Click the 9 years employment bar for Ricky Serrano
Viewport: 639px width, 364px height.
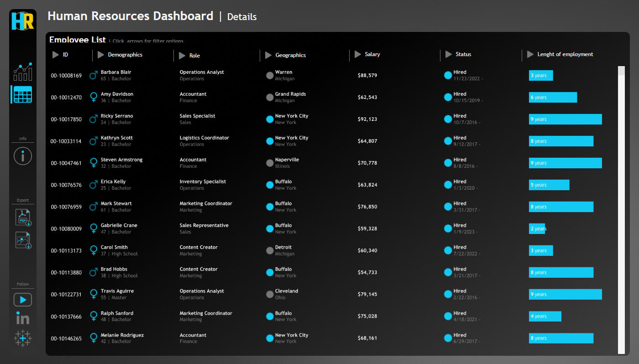coord(565,119)
